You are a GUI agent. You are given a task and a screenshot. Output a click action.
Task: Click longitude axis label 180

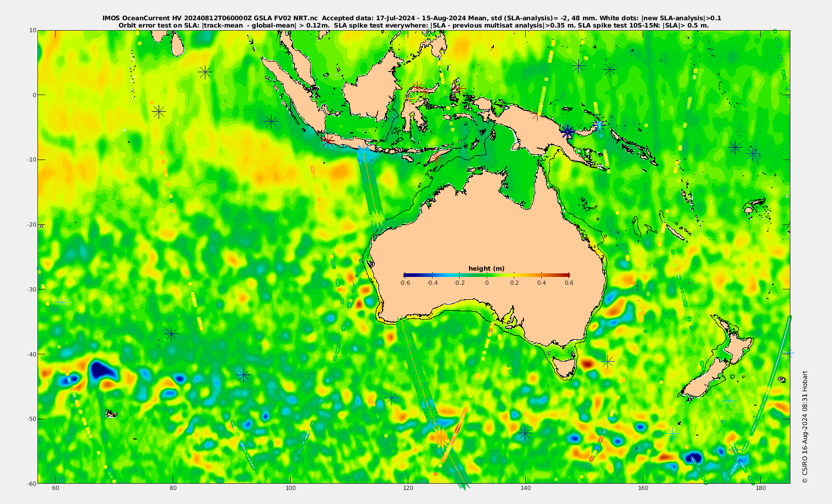pos(760,488)
